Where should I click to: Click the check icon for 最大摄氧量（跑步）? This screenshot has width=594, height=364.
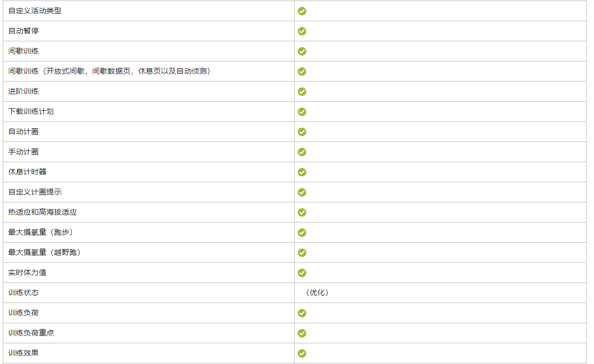pos(302,233)
